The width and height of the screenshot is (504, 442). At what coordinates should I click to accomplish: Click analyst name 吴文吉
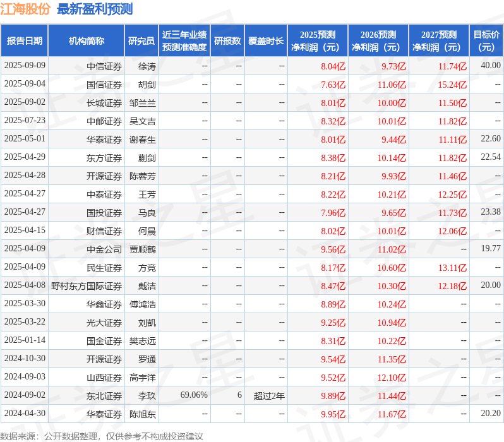coord(142,121)
